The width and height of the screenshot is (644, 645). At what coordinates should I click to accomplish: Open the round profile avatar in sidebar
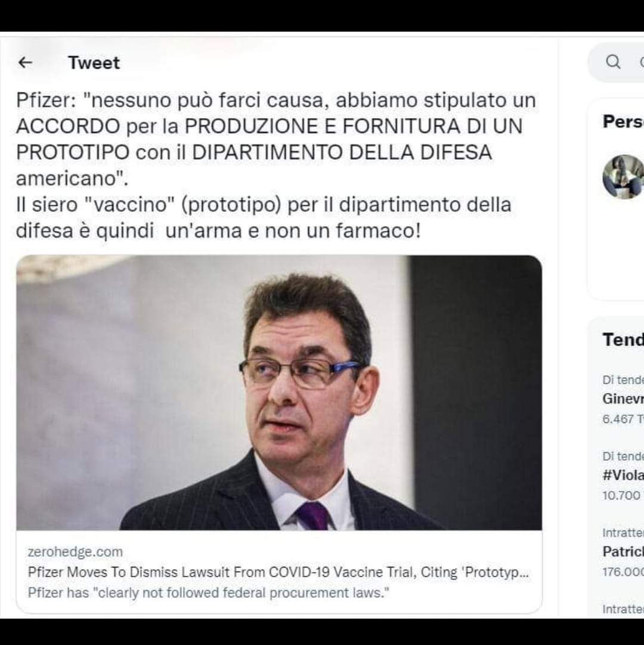click(623, 177)
